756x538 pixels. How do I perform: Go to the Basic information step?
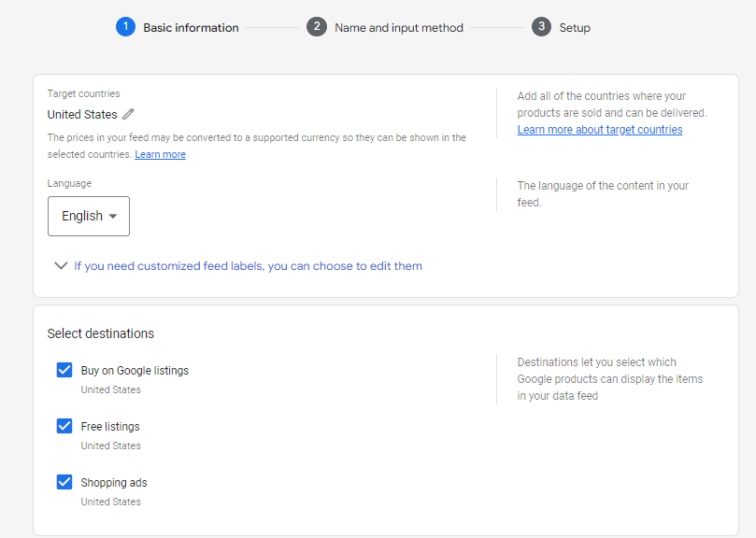191,28
